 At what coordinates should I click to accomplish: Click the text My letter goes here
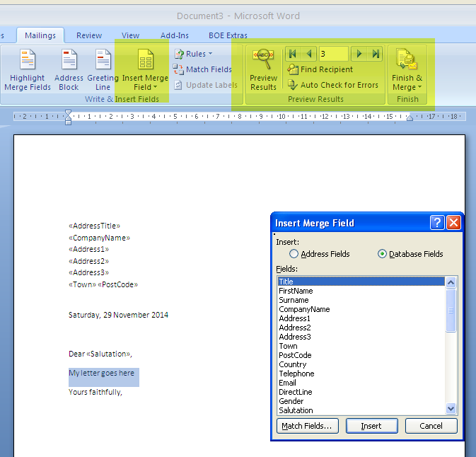[x=101, y=373]
